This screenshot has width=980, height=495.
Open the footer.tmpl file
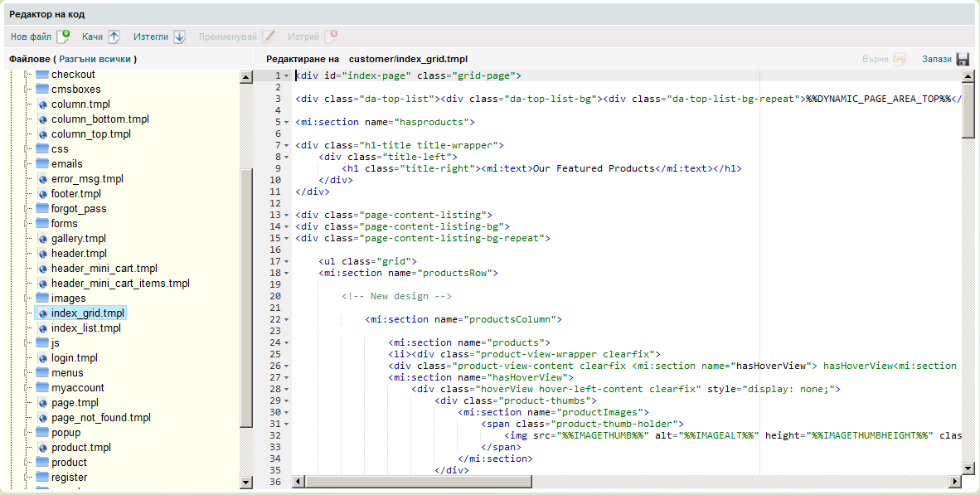[75, 194]
